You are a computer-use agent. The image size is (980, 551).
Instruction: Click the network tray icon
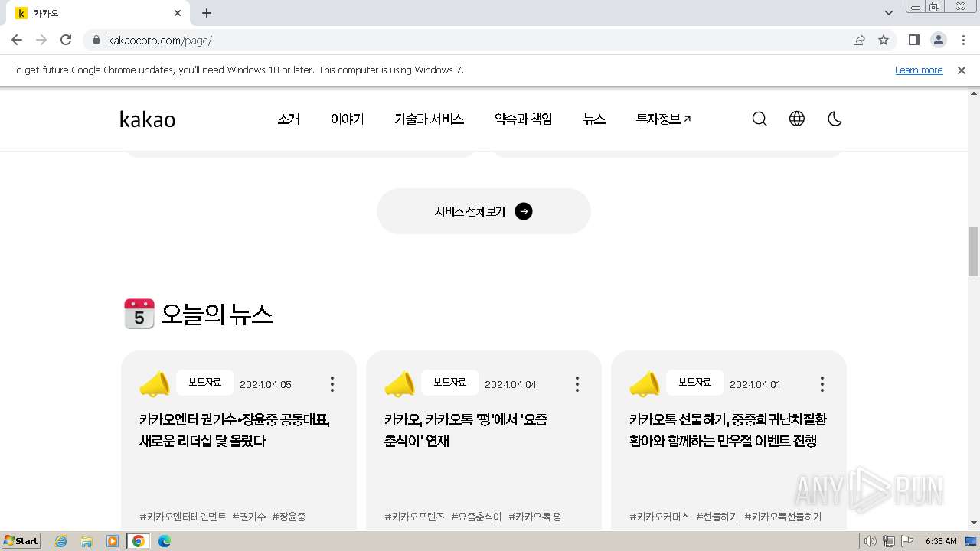point(889,541)
